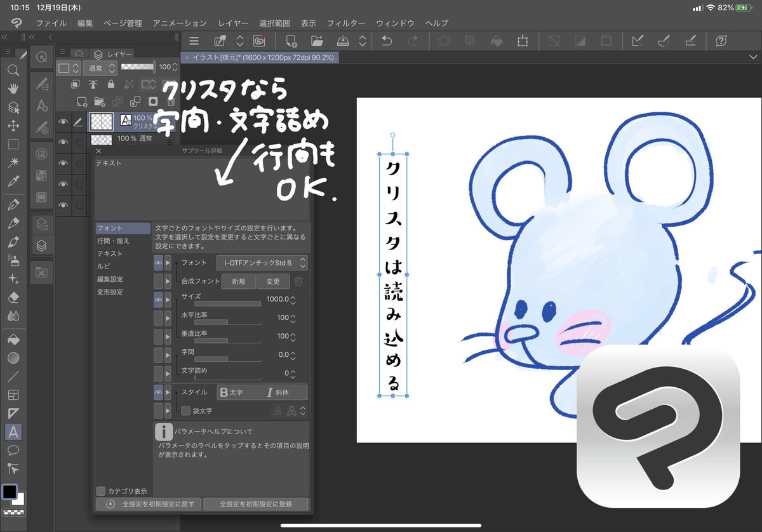Click the help question mark icon
The width and height of the screenshot is (762, 532).
pyautogui.click(x=721, y=41)
